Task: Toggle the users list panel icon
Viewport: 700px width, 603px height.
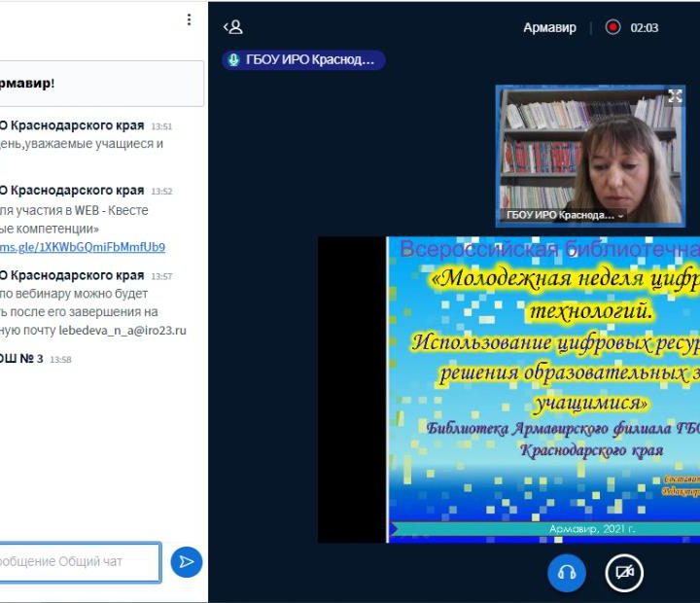Action: tap(232, 27)
